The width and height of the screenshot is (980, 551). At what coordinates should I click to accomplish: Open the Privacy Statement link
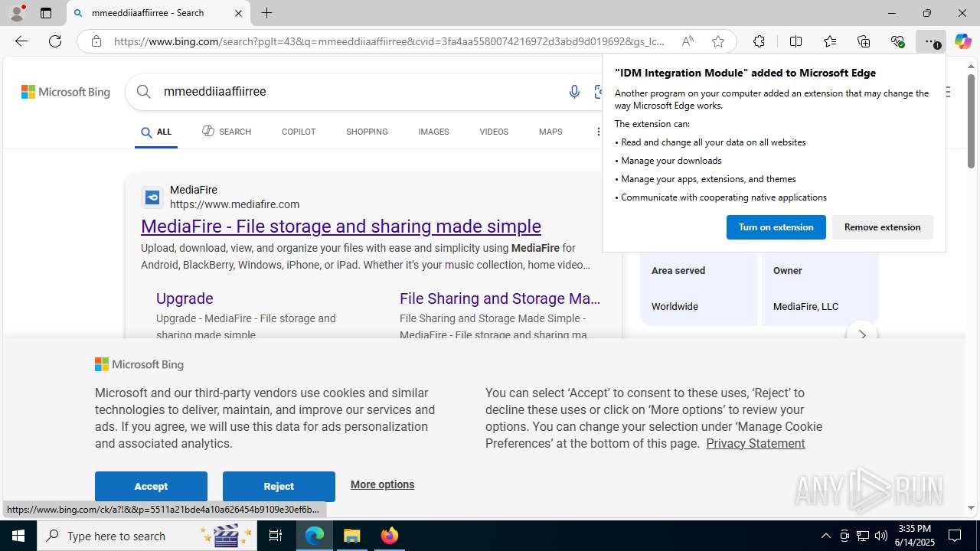(x=755, y=443)
